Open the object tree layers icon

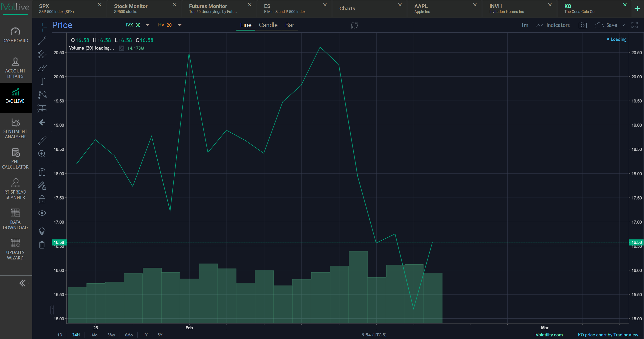tap(42, 231)
